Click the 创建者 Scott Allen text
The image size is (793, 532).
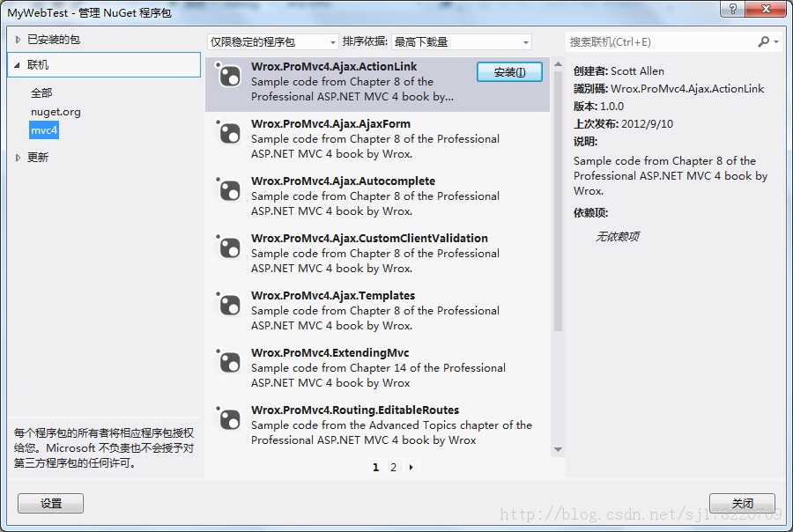619,70
